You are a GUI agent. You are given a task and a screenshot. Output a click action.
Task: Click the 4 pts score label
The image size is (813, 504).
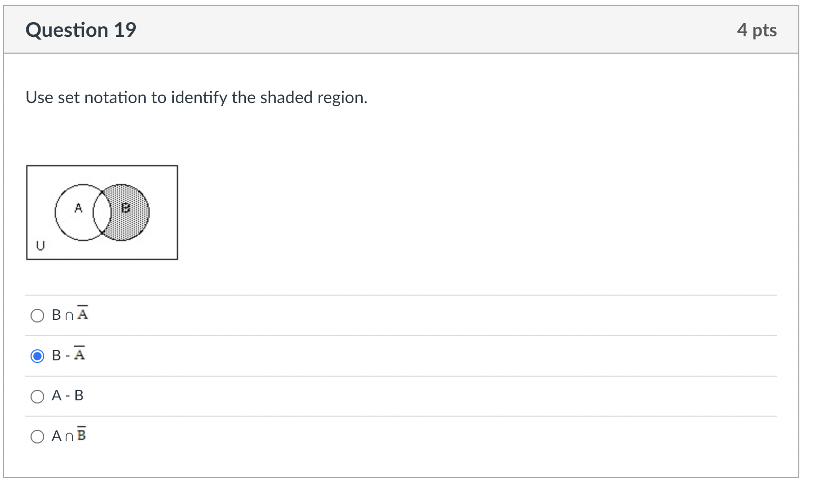(x=757, y=30)
